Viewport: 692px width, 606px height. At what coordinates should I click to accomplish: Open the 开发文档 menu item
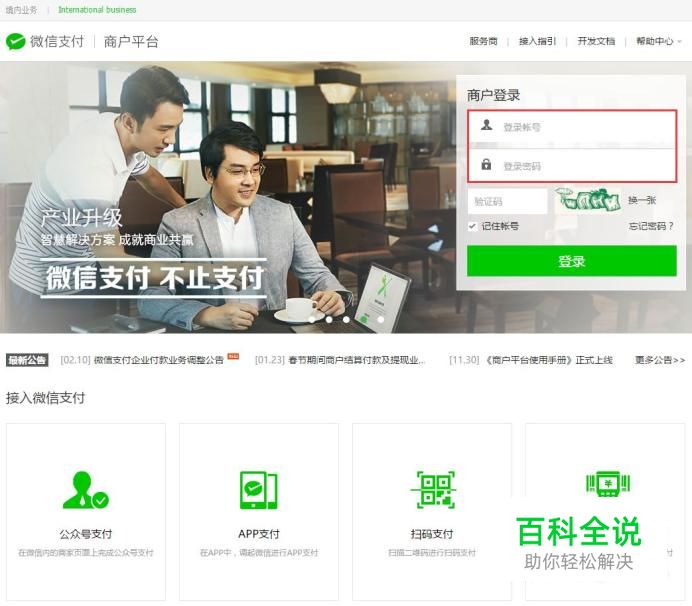coord(596,41)
